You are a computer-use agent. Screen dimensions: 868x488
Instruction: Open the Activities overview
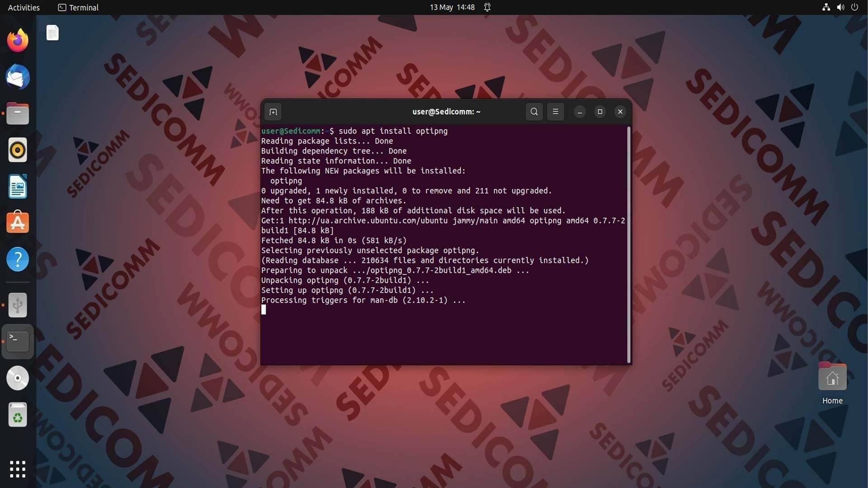pos(24,7)
